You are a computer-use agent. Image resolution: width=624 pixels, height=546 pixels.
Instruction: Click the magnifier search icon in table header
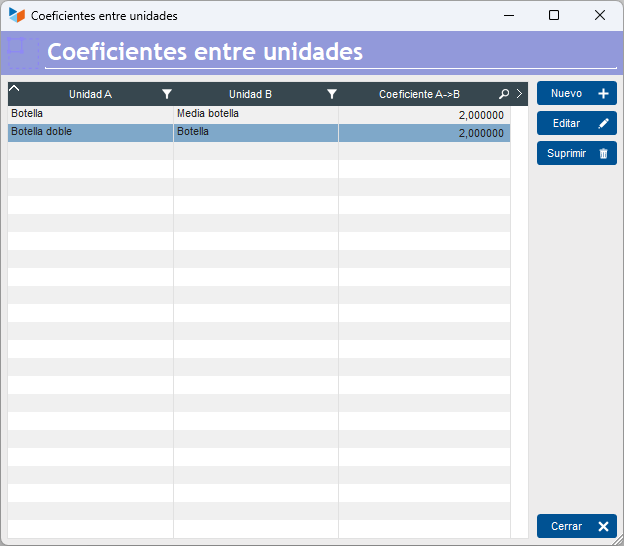[504, 94]
